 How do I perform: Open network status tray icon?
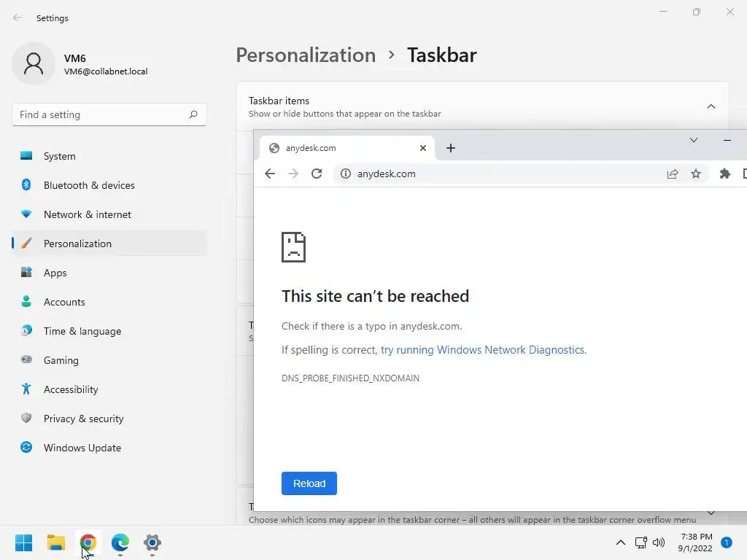click(x=641, y=542)
